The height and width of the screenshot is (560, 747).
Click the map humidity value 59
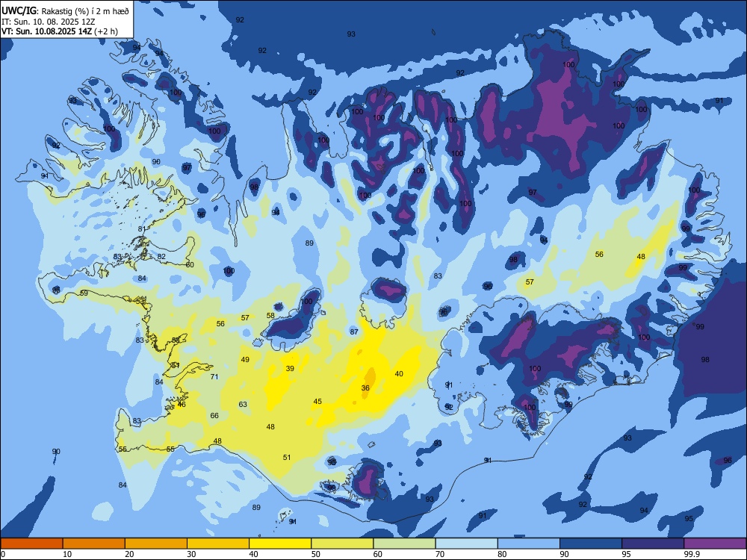[x=84, y=293]
